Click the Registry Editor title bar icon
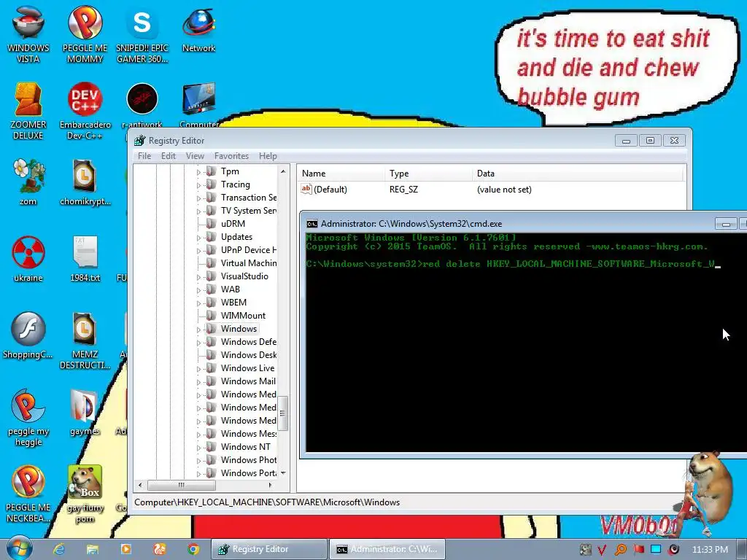This screenshot has width=747, height=560. click(139, 141)
